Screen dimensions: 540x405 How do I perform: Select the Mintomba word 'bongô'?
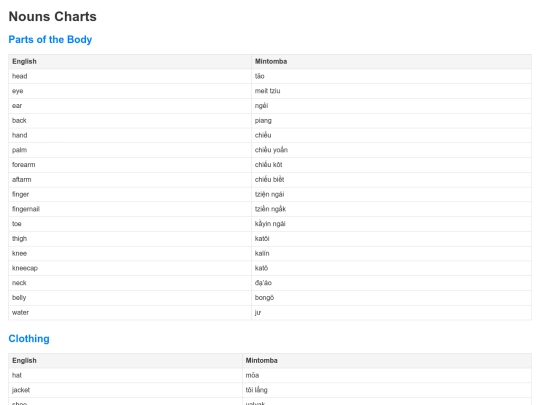pos(264,298)
